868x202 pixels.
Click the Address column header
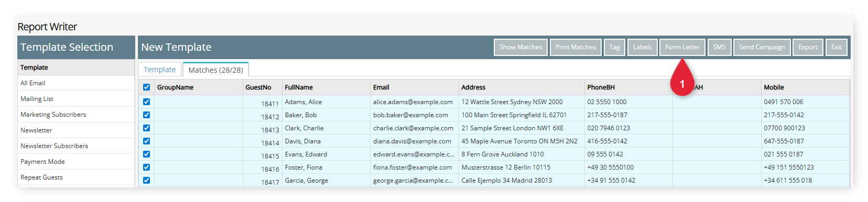click(522, 87)
